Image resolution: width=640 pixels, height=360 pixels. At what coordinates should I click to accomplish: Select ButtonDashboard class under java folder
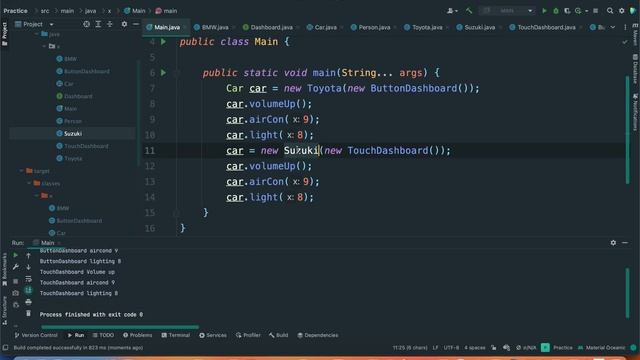pos(83,71)
